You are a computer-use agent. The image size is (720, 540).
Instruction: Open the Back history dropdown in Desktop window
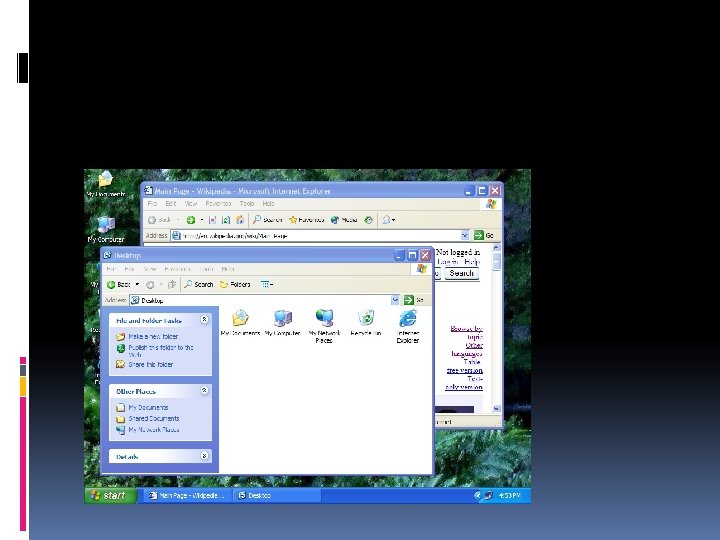[x=137, y=285]
